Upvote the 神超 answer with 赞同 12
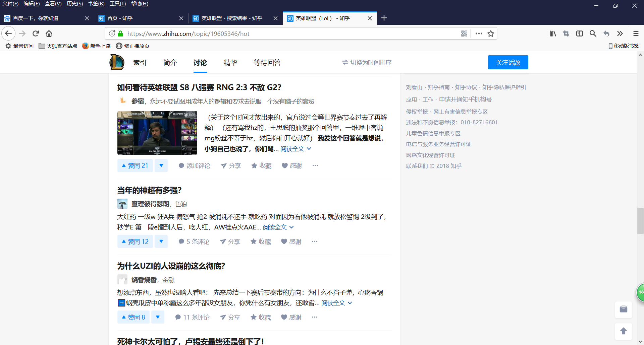The height and width of the screenshot is (345, 644). coord(135,241)
